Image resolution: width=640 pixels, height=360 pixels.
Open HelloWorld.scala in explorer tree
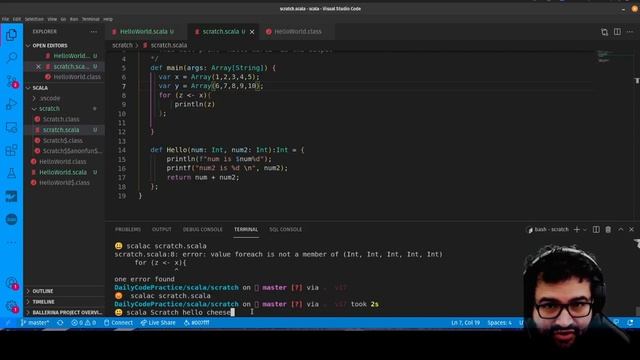point(63,172)
